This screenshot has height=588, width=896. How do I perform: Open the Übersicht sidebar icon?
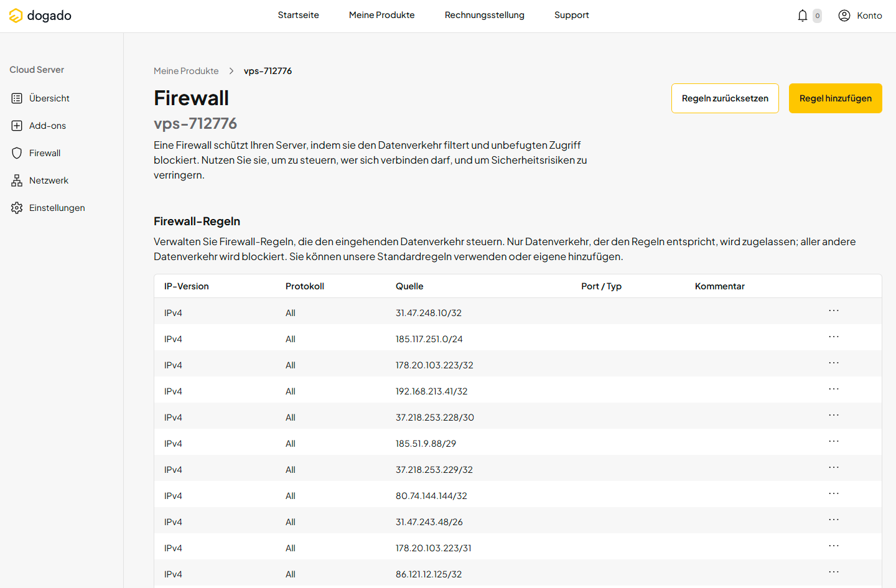point(17,98)
